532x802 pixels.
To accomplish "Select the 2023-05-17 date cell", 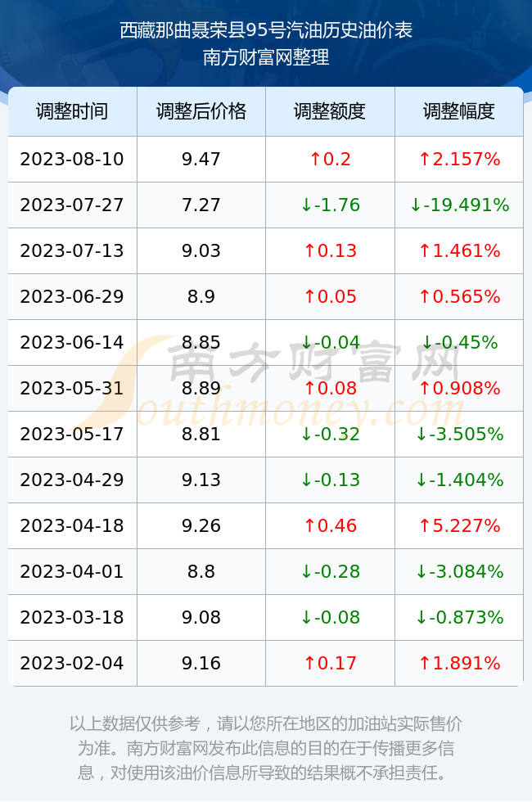I will tap(72, 435).
